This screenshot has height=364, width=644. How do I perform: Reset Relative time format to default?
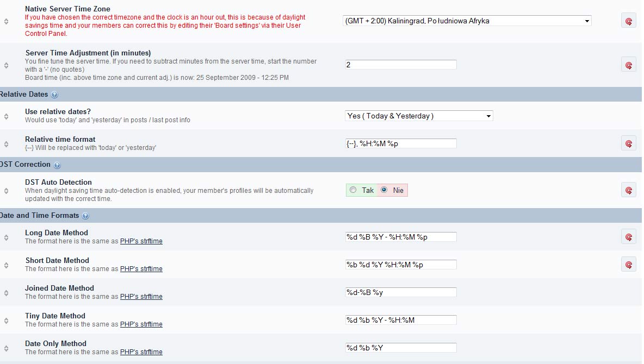[628, 143]
